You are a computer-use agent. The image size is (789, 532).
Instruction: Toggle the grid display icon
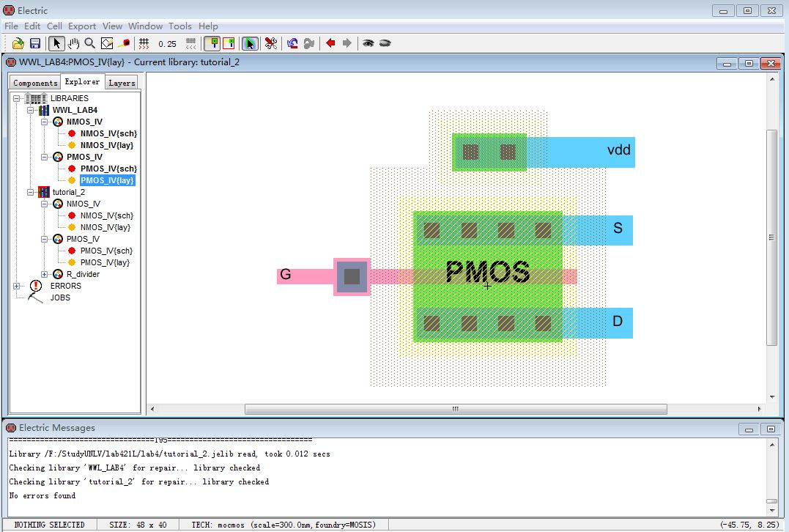[144, 43]
